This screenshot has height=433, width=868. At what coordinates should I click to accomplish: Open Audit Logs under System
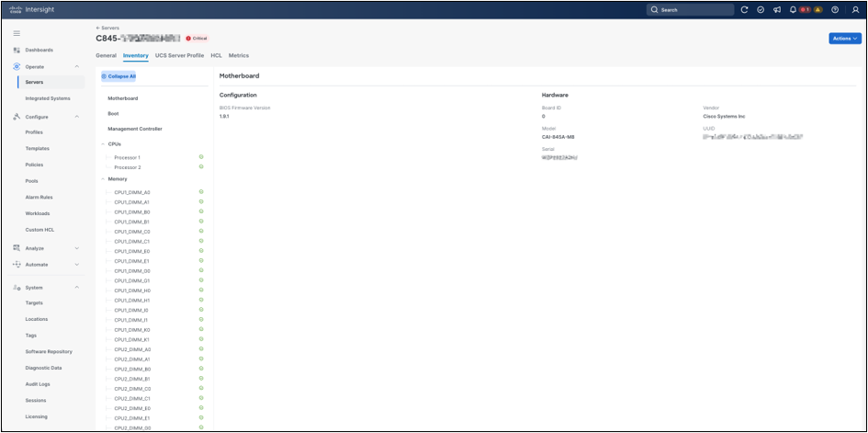(x=39, y=383)
